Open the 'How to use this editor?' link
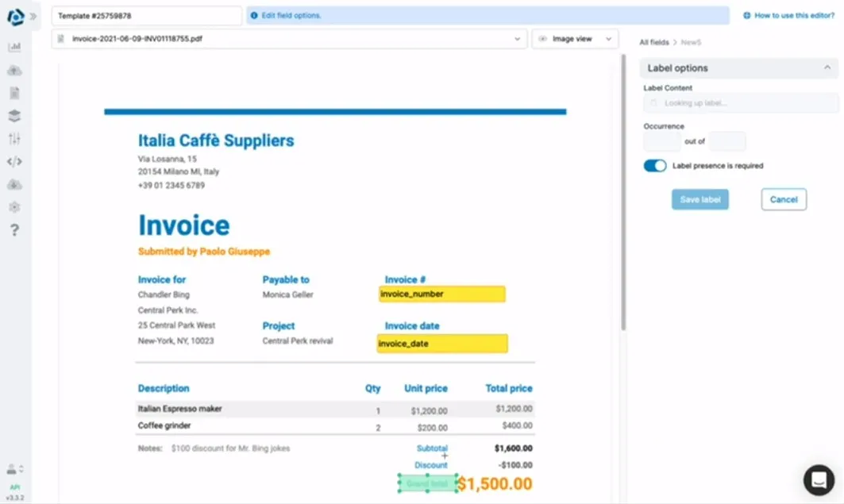Image resolution: width=844 pixels, height=504 pixels. click(788, 15)
